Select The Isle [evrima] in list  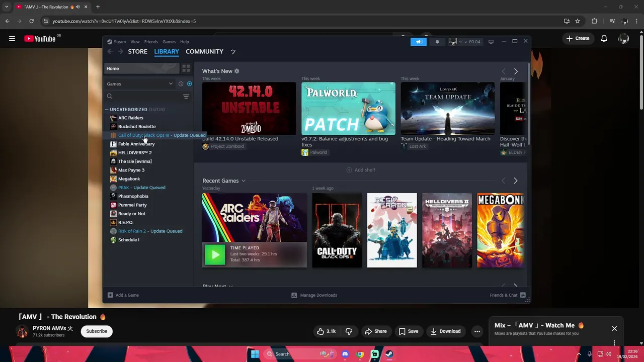click(135, 161)
